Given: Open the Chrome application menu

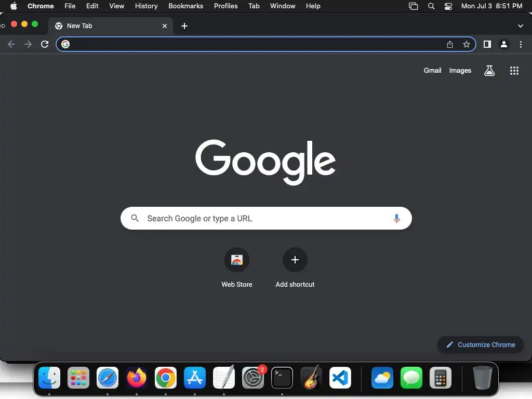Looking at the screenshot, I should coord(41,6).
